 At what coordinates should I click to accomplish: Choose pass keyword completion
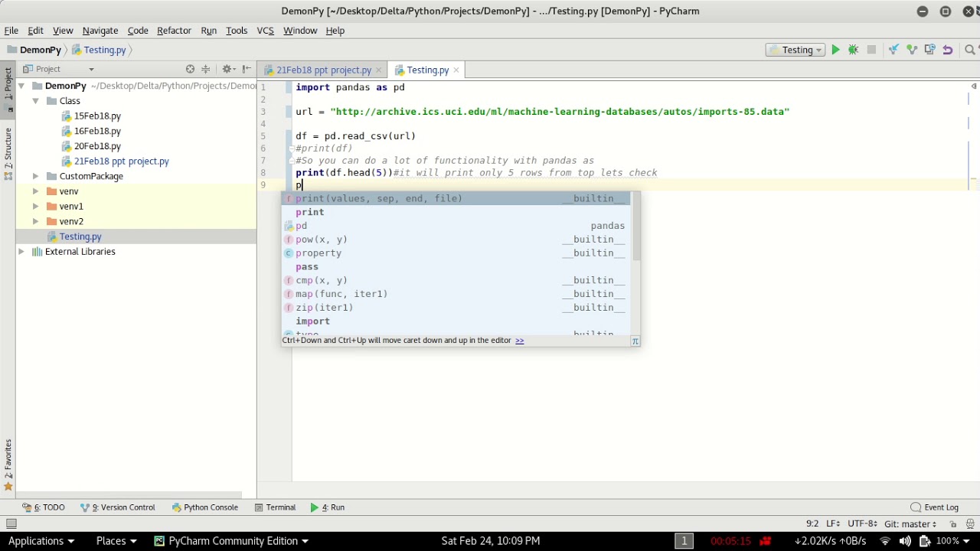tap(456, 267)
